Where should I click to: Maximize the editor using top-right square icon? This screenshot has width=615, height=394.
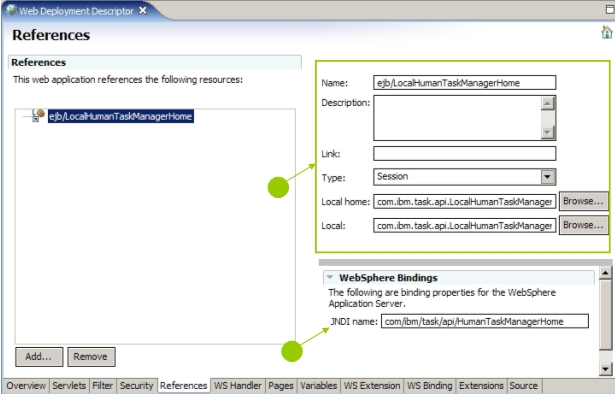pyautogui.click(x=610, y=9)
